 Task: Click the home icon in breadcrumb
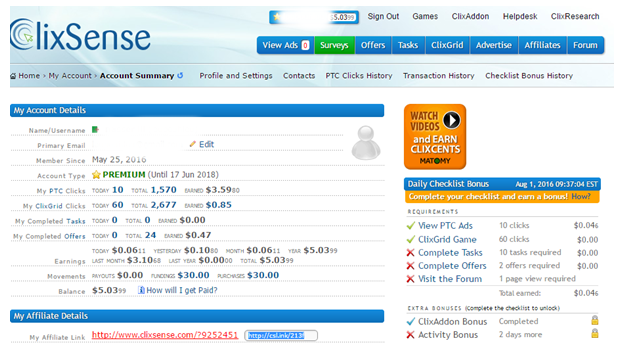(x=13, y=76)
